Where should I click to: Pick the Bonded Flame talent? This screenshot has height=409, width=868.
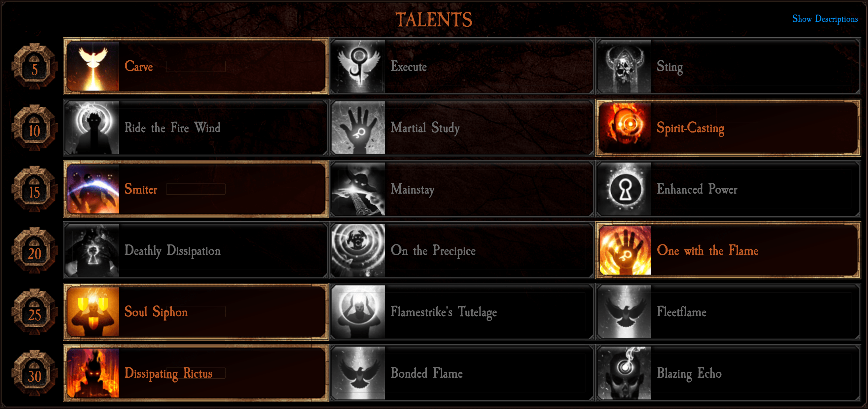point(462,373)
